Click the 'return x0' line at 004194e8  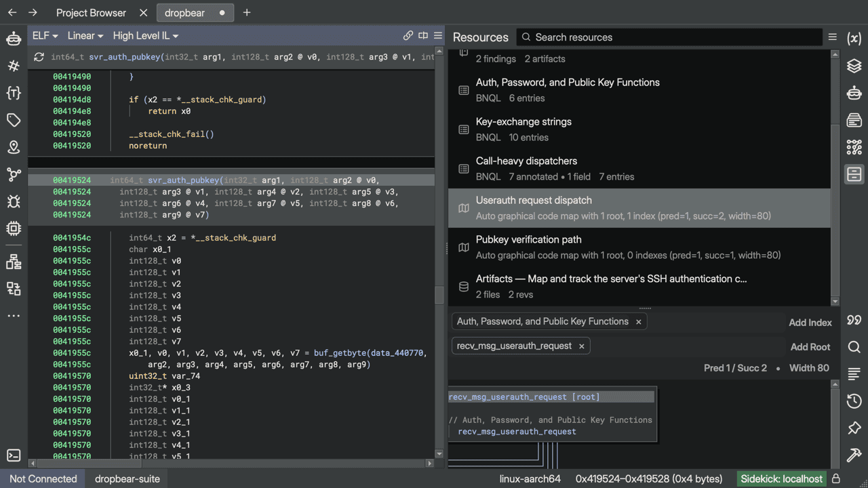click(x=170, y=111)
